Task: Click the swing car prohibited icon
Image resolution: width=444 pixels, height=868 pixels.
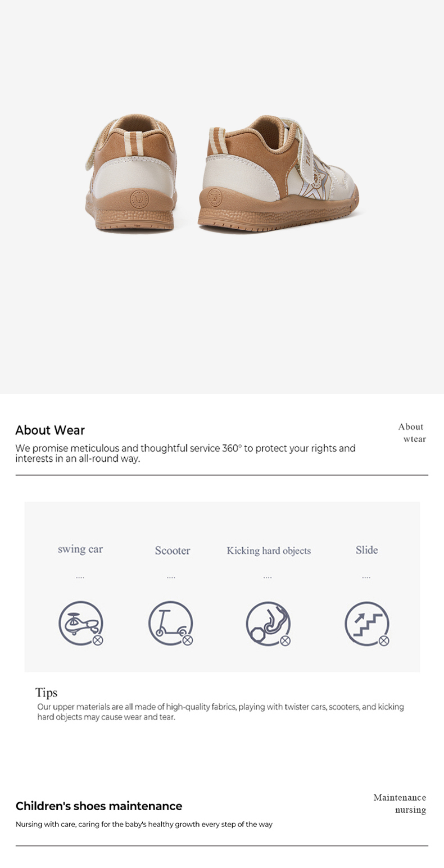Action: [x=81, y=623]
